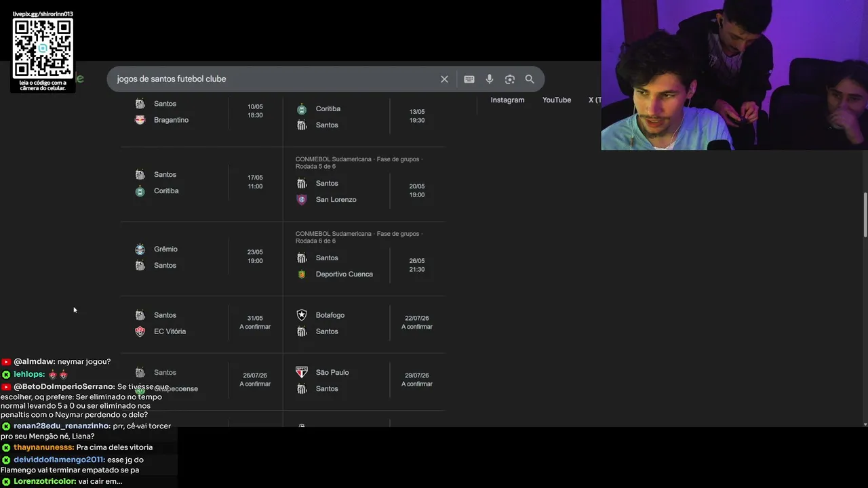This screenshot has width=868, height=488.
Task: Open the on-screen keyboard icon in search bar
Action: tap(469, 79)
